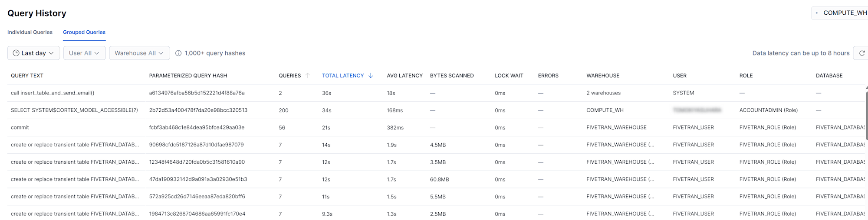Image resolution: width=868 pixels, height=220 pixels.
Task: Open the Last day time range dropdown
Action: [x=33, y=53]
